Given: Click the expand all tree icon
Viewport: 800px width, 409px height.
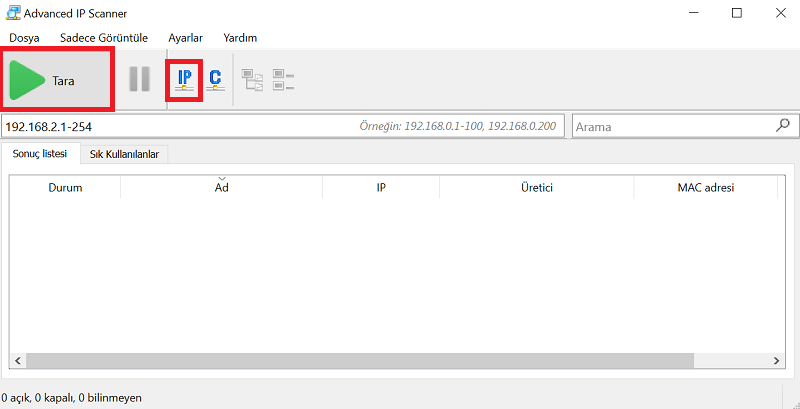Looking at the screenshot, I should (252, 80).
